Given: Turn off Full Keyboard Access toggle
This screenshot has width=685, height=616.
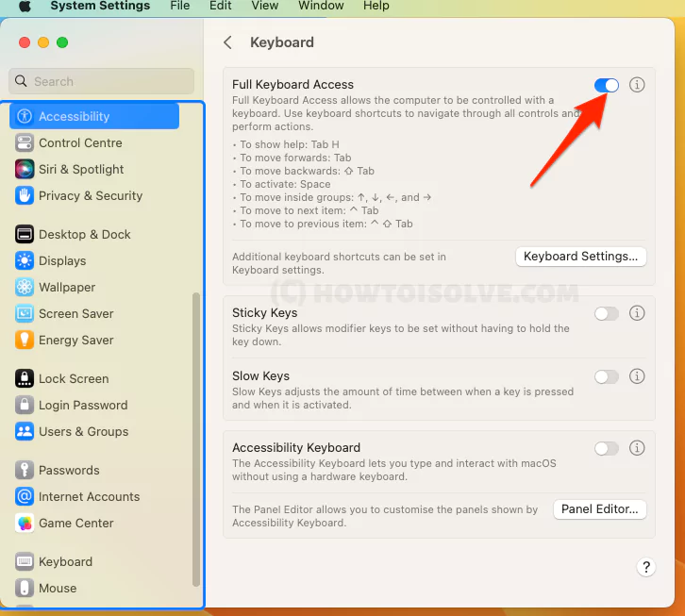Looking at the screenshot, I should (607, 85).
